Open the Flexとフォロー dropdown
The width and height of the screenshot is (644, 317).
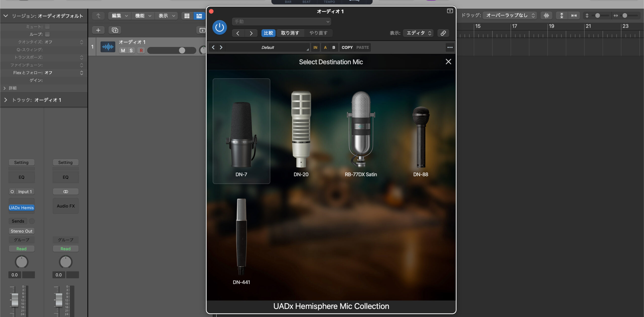coord(82,73)
